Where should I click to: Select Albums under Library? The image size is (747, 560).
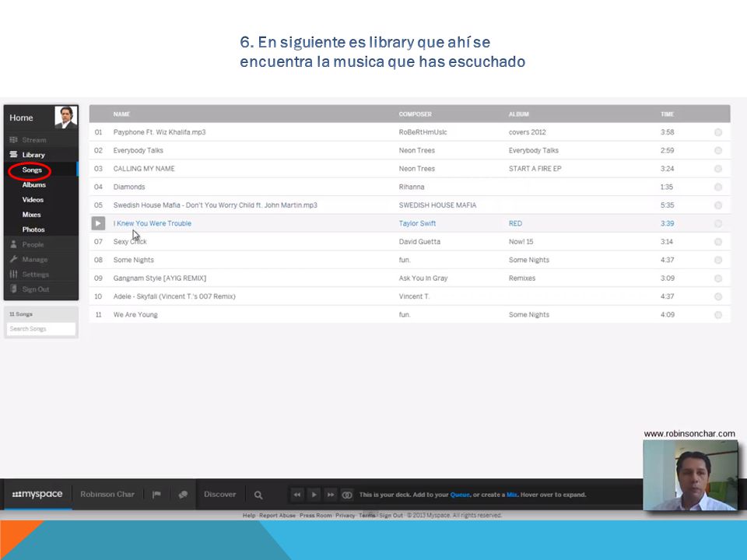(33, 185)
